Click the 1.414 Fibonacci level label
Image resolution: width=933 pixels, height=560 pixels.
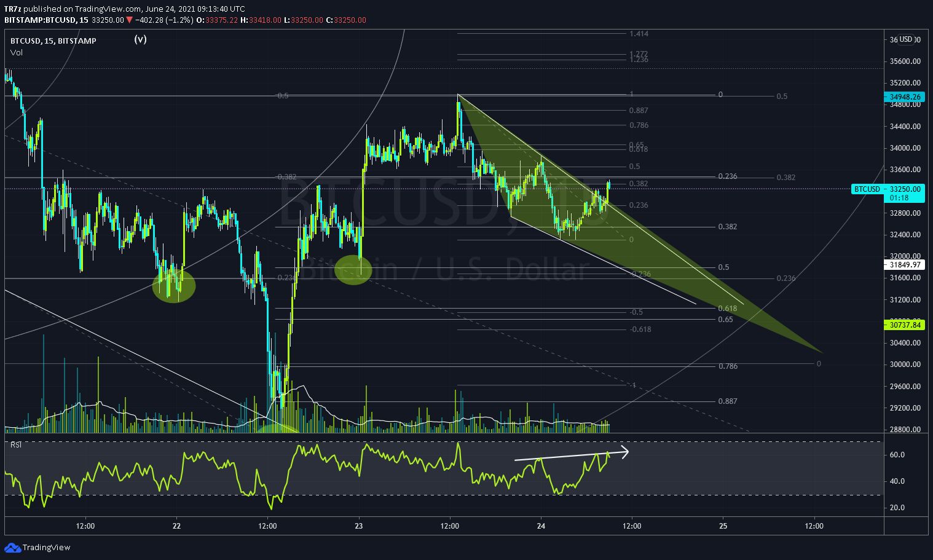point(639,34)
